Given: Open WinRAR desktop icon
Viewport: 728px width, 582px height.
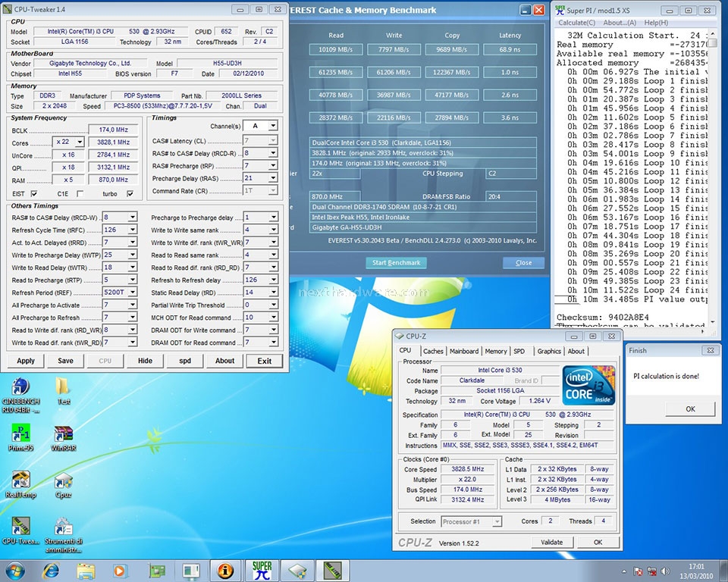Looking at the screenshot, I should coord(63,439).
